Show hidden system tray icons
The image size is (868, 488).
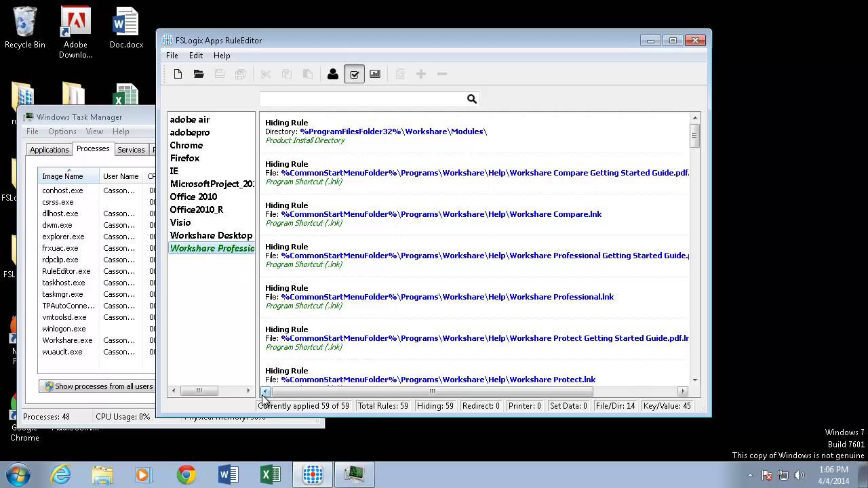[x=750, y=475]
